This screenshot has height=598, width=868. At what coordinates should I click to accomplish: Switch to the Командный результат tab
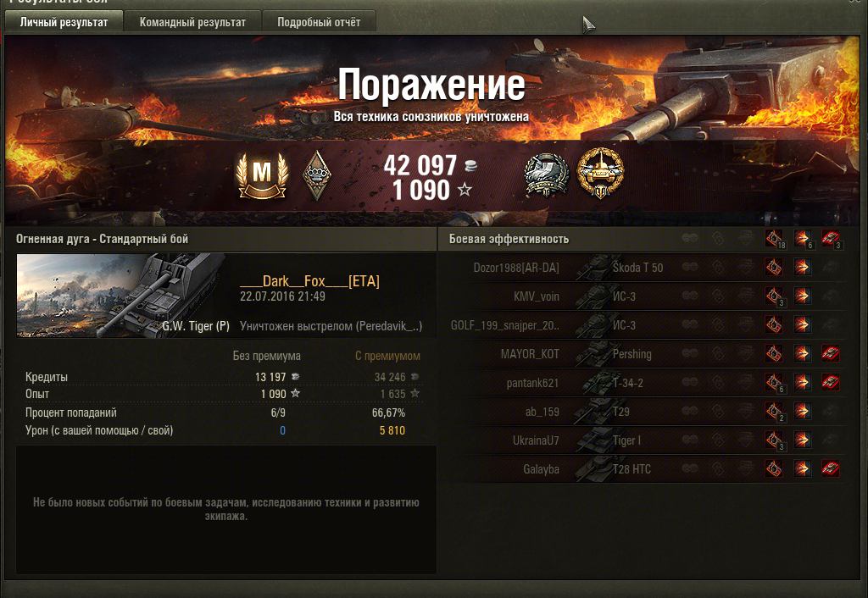coord(192,22)
